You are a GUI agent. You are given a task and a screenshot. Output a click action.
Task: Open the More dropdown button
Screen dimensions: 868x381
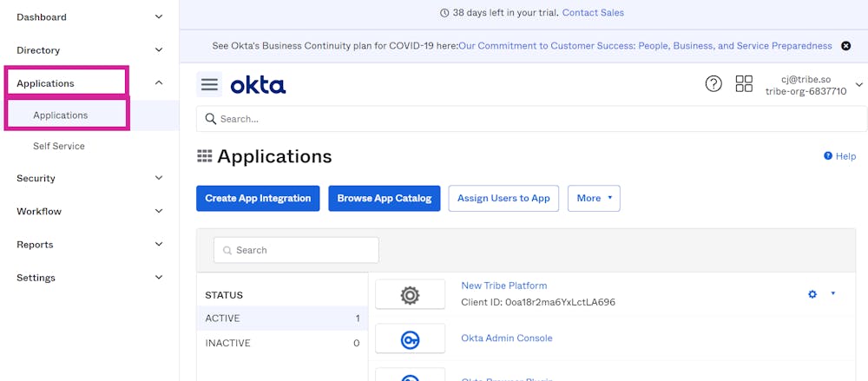594,198
